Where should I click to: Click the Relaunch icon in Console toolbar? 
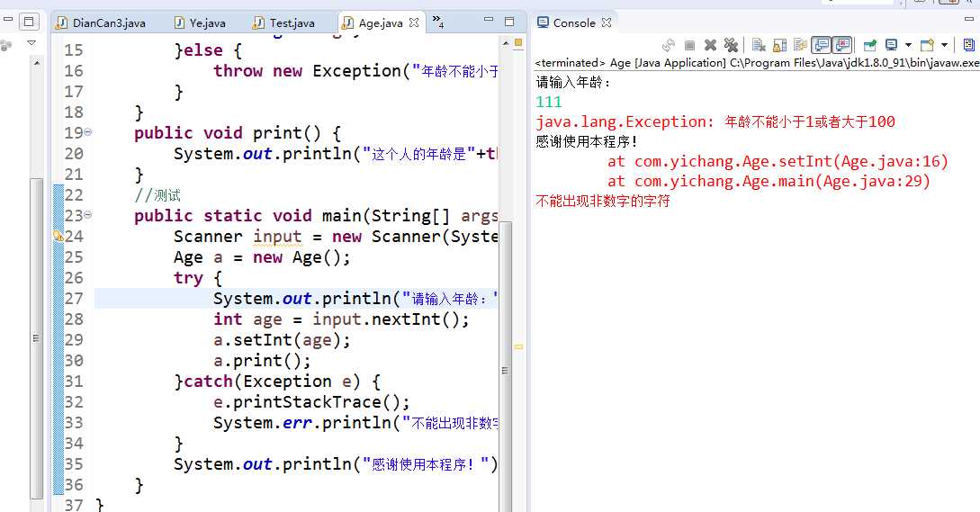pos(669,45)
